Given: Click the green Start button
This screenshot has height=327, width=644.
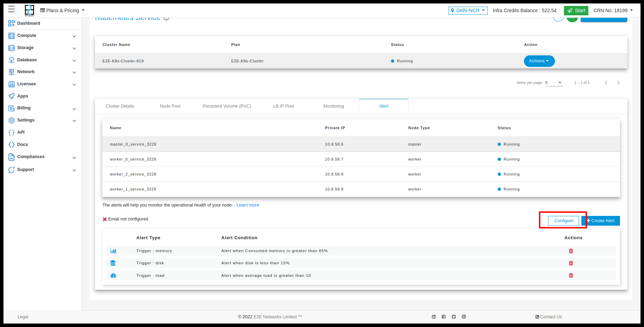Looking at the screenshot, I should tap(576, 10).
